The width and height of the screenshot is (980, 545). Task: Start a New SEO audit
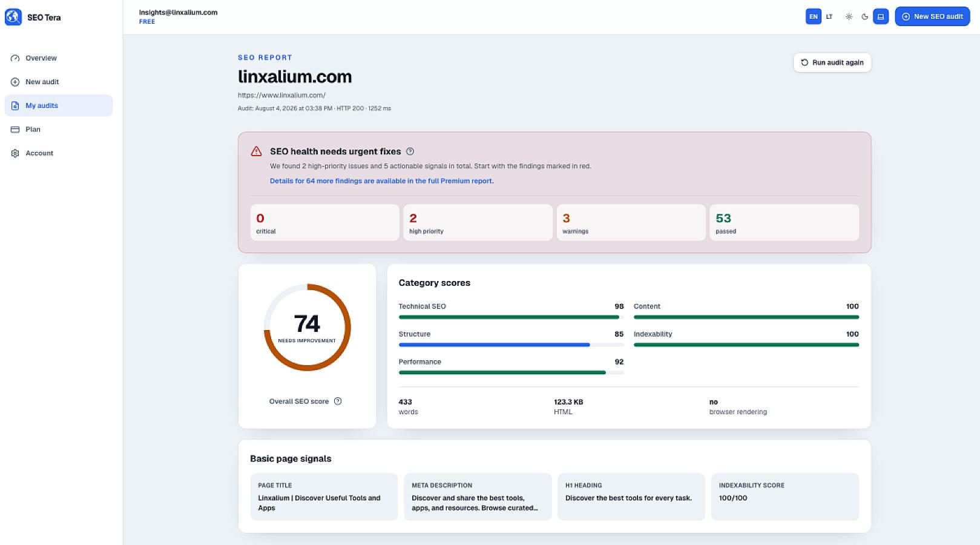[x=932, y=16]
